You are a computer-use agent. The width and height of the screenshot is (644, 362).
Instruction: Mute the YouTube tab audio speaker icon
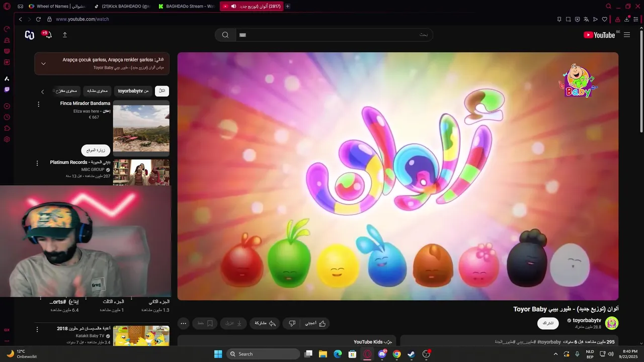233,7
